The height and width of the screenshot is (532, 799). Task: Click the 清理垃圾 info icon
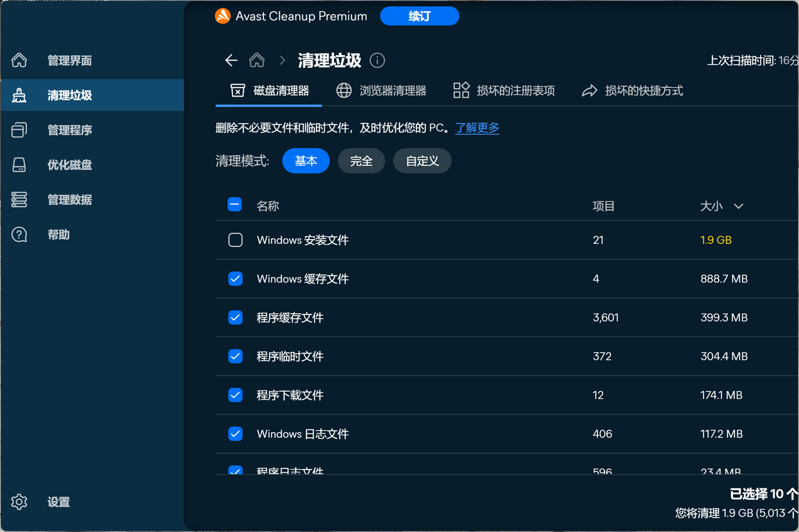tap(377, 60)
